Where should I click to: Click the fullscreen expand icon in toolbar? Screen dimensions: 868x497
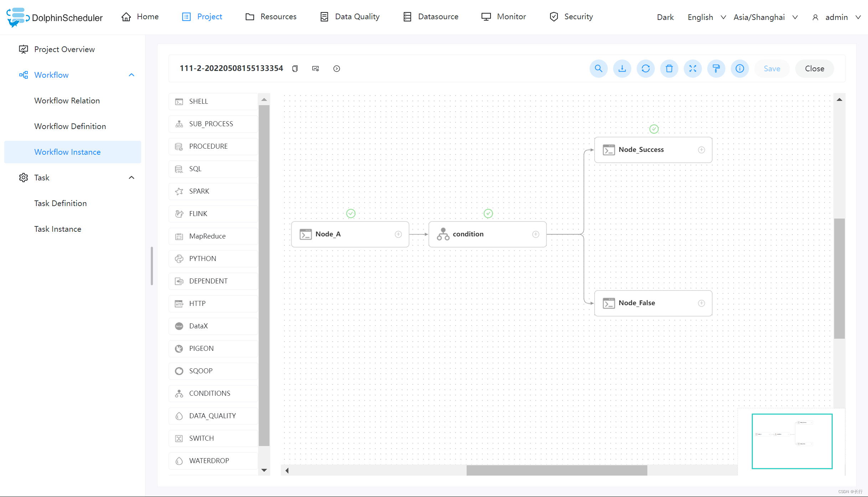[x=693, y=68]
